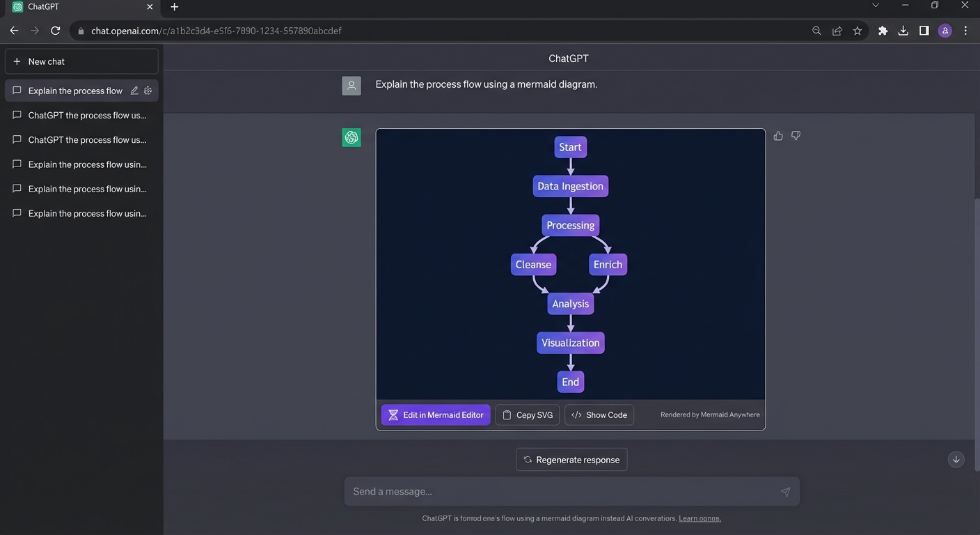Viewport: 980px width, 535px height.
Task: Click the Send a message input field
Action: point(572,492)
